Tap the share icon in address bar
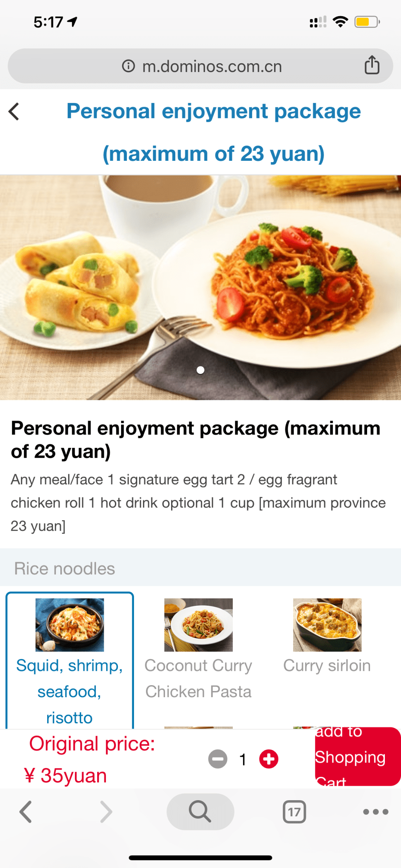The height and width of the screenshot is (868, 401). coord(372,65)
